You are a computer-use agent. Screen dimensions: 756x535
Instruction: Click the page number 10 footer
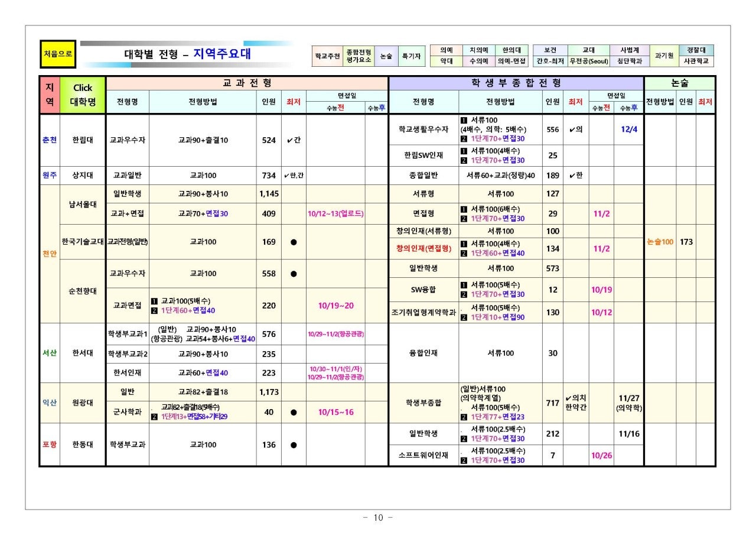[378, 518]
